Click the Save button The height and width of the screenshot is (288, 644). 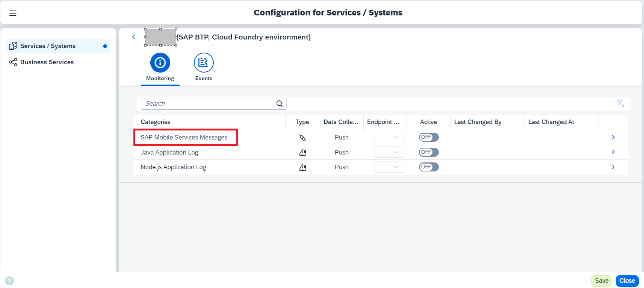pos(602,281)
